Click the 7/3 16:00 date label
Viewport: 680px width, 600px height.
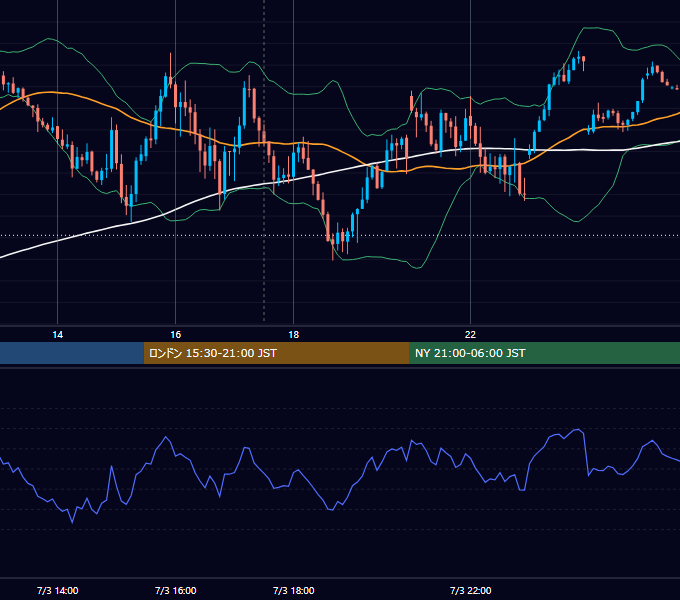coord(176,590)
